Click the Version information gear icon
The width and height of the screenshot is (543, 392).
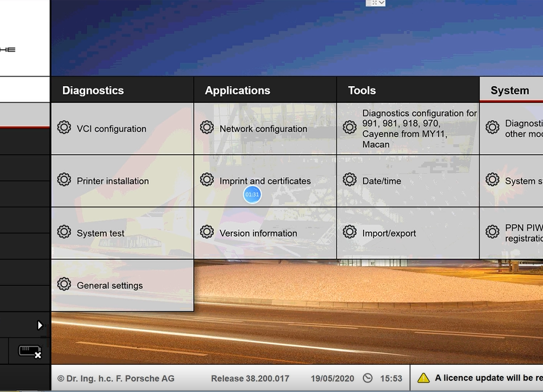coord(207,232)
